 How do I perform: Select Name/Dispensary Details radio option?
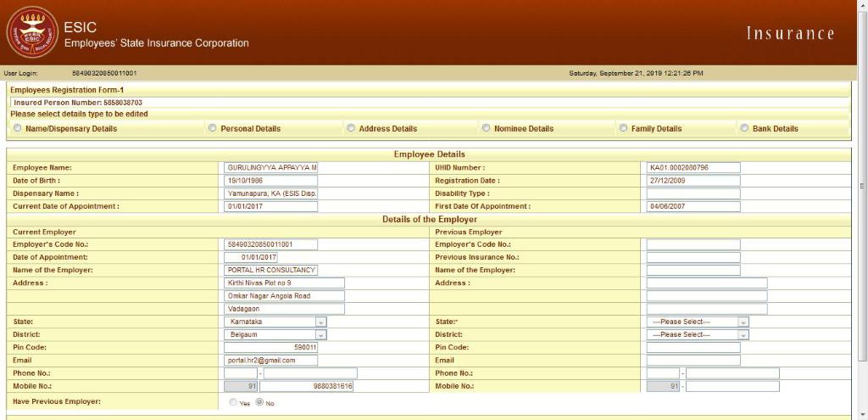17,128
